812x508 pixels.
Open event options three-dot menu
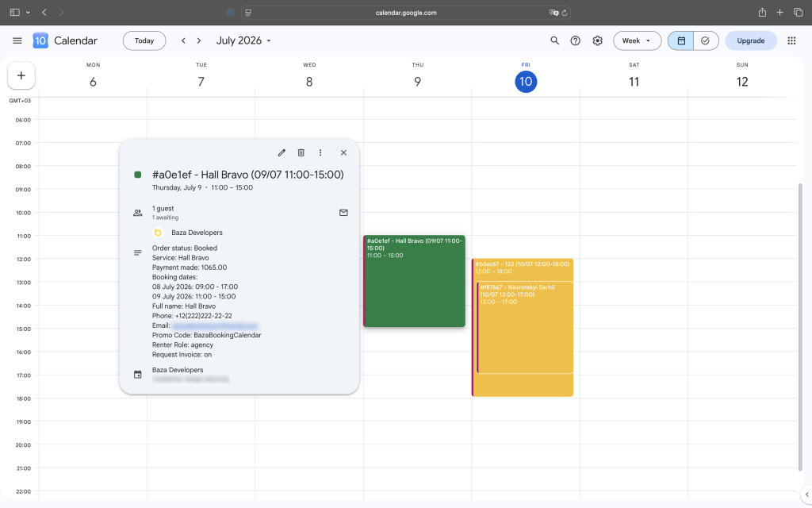coord(320,152)
